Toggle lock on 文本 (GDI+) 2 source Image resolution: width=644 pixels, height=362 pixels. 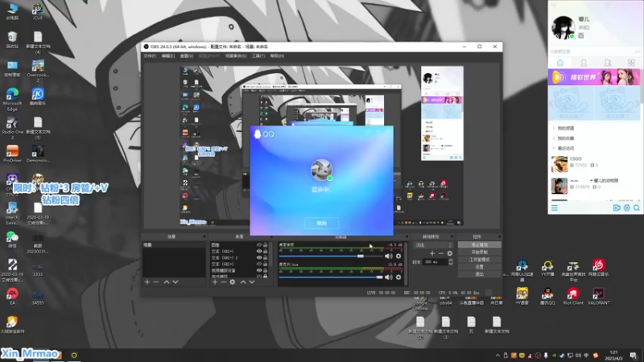266,257
